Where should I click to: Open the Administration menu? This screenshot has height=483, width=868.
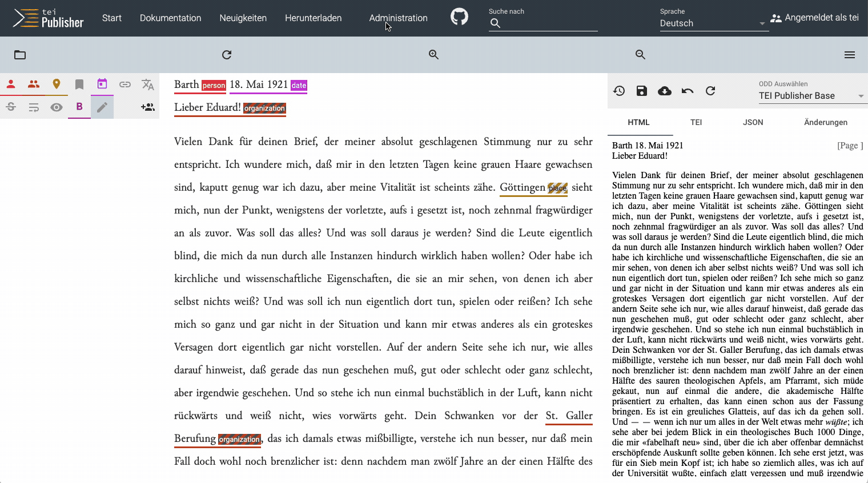[398, 18]
